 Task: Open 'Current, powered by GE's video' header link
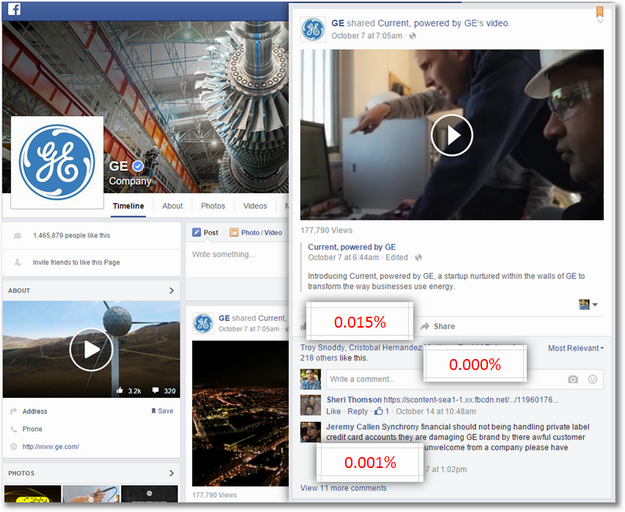(x=444, y=23)
